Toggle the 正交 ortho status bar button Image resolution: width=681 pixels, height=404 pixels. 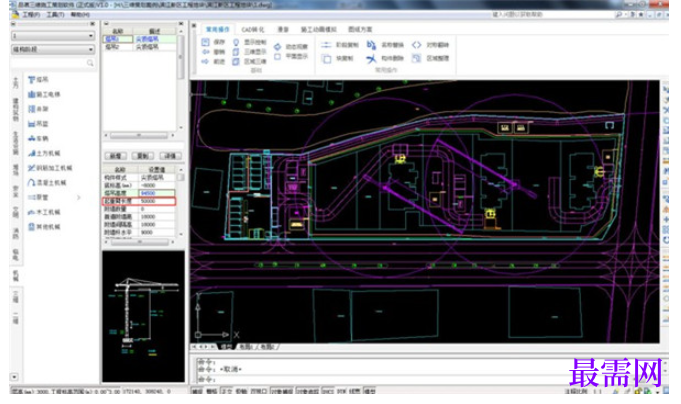pos(226,391)
